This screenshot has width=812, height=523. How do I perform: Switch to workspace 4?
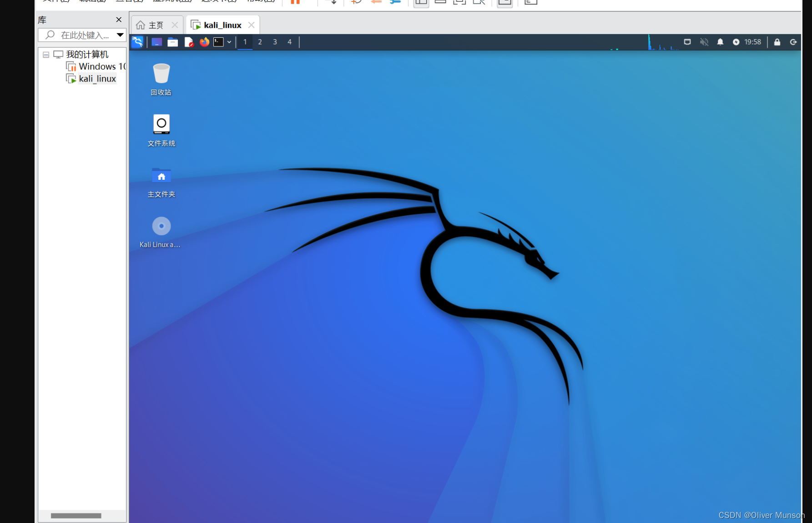pos(289,42)
